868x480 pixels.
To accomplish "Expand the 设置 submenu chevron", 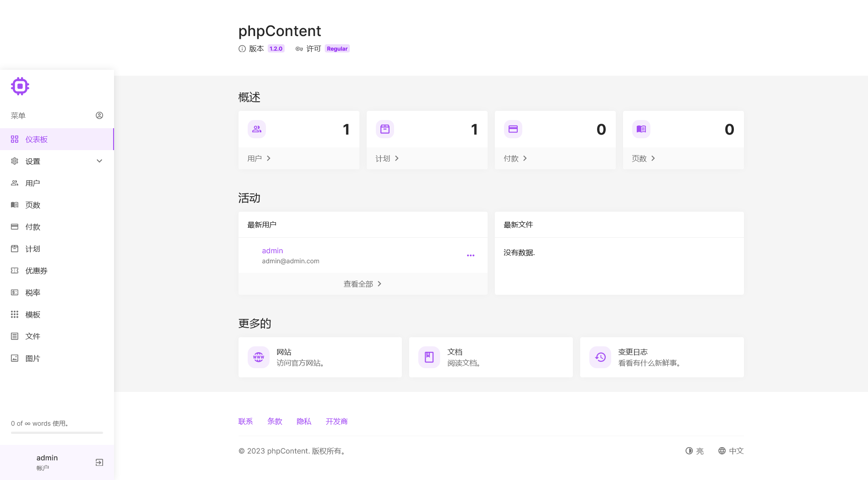I will [99, 161].
